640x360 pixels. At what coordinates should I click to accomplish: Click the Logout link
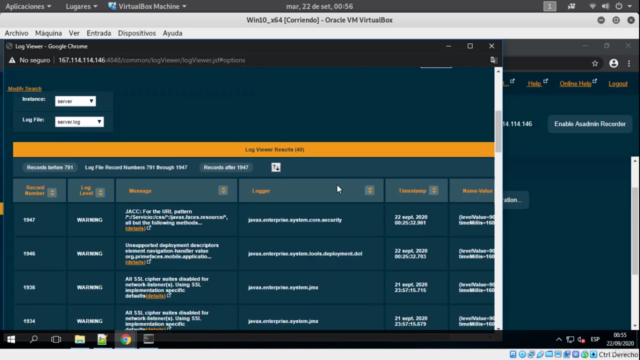618,84
